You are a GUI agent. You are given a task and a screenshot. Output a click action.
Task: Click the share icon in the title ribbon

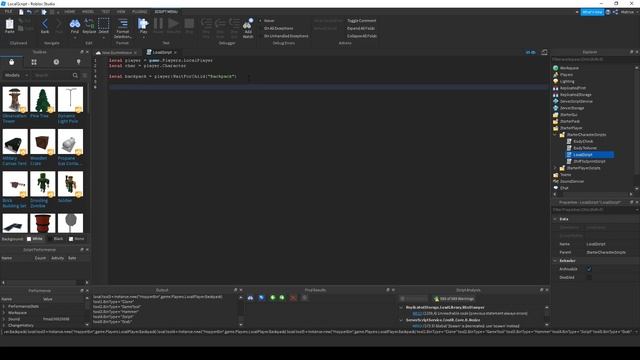click(615, 12)
